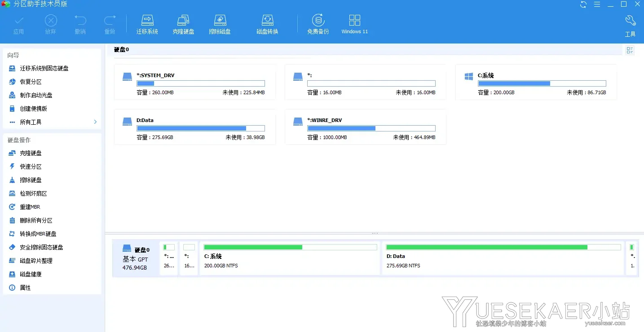This screenshot has width=644, height=332.
Task: Open Migrate System (迁移系统) tool
Action: click(x=147, y=24)
